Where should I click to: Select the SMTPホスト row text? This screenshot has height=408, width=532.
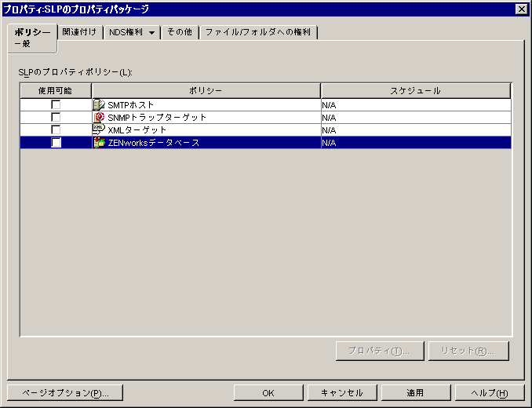130,105
